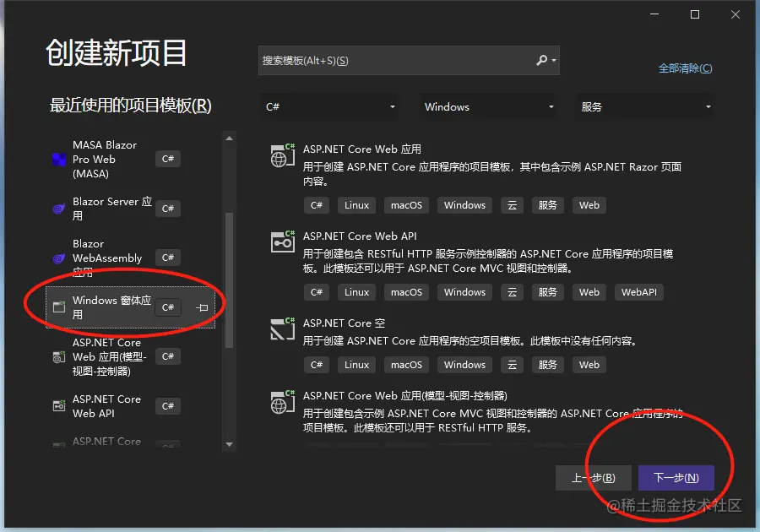
Task: Select ASP.NET Core Web 应用(模型-视图-控制器) result title
Action: coord(404,396)
